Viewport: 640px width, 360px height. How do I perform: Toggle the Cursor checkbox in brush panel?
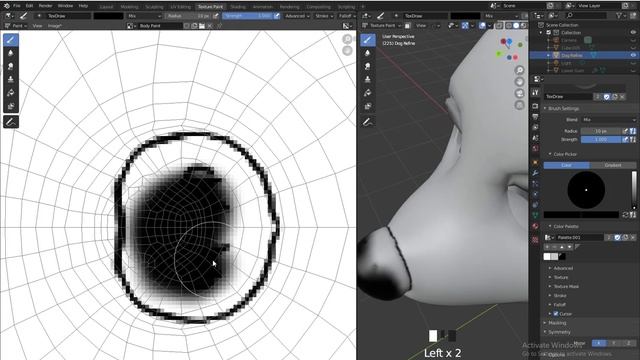pos(556,313)
